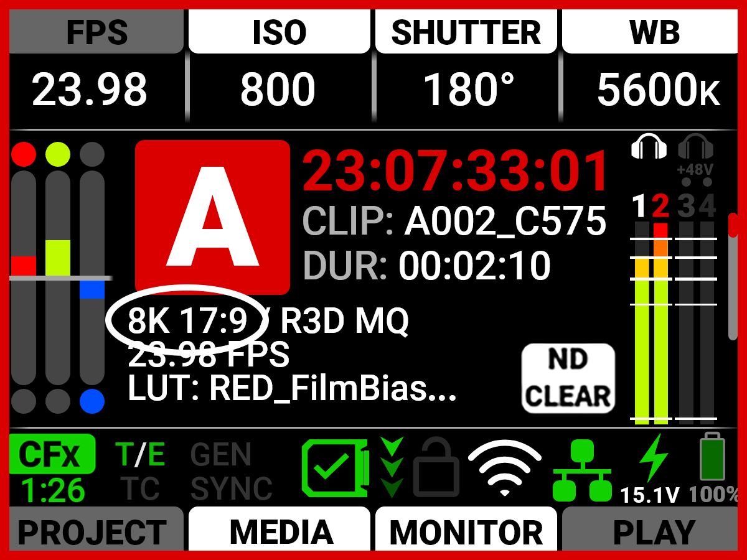The image size is (747, 560).
Task: Toggle the GEN SYNC indicator
Action: coord(232,472)
